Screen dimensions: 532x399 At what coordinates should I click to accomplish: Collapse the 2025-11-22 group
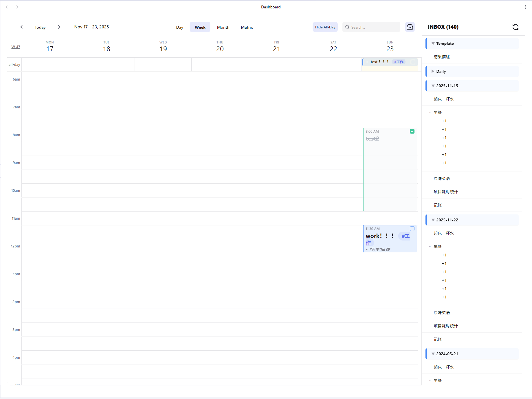tap(433, 220)
